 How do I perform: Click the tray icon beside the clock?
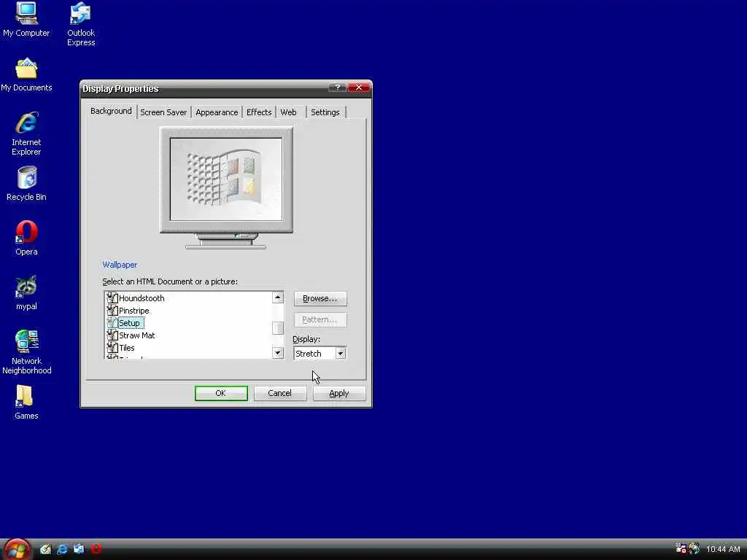[x=694, y=548]
